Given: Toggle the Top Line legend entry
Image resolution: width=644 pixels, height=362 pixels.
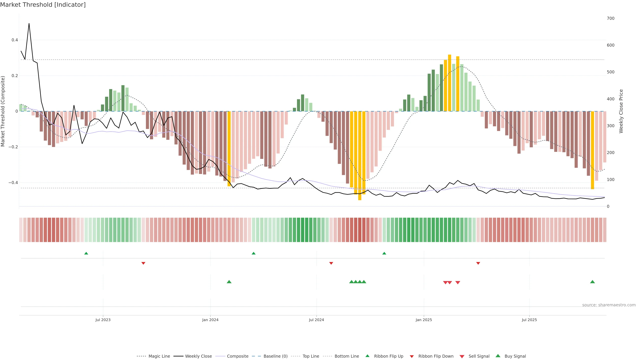Looking at the screenshot, I should point(311,356).
